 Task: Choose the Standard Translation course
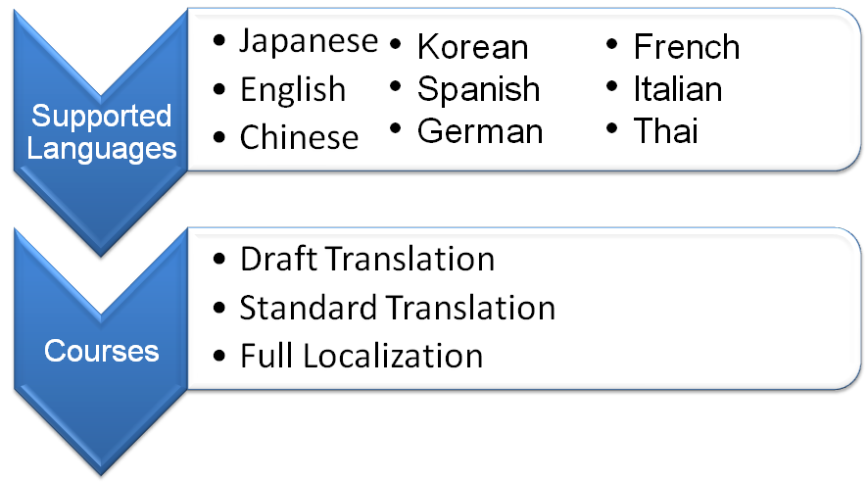click(x=397, y=308)
